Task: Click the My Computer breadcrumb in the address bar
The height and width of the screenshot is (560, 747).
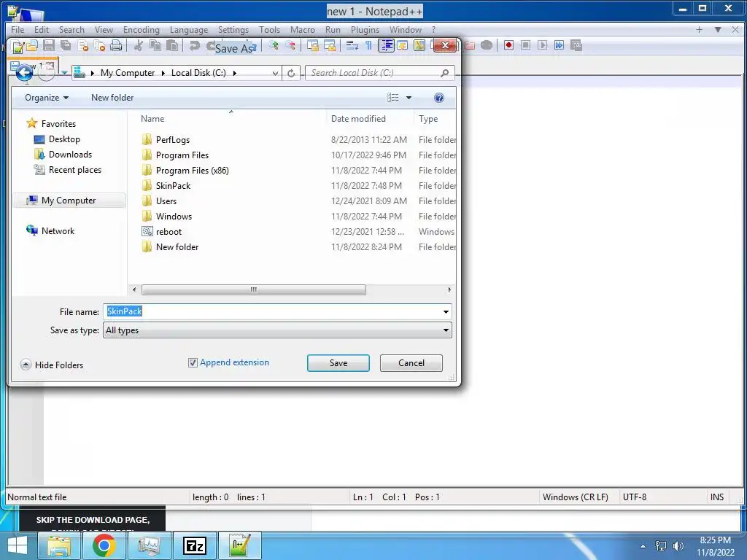Action: 128,73
